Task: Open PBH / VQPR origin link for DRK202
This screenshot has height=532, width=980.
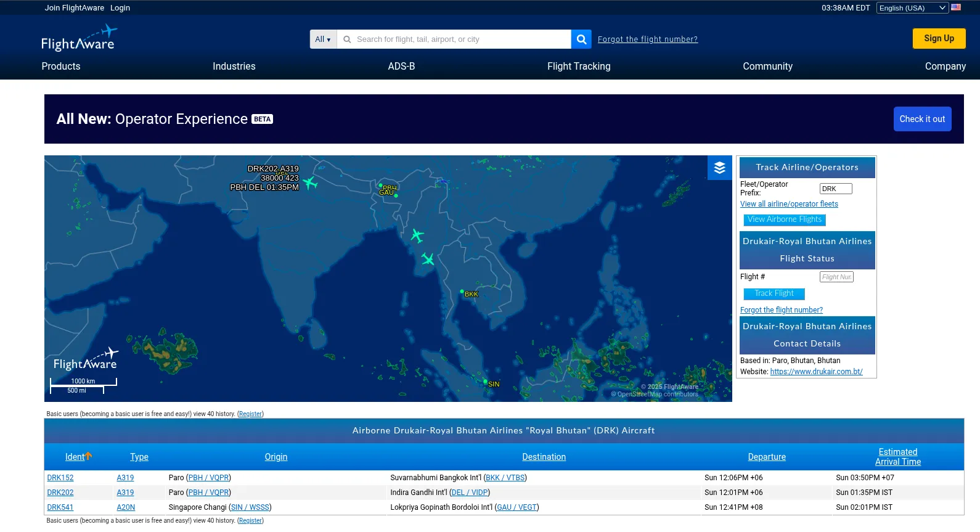Action: [208, 493]
